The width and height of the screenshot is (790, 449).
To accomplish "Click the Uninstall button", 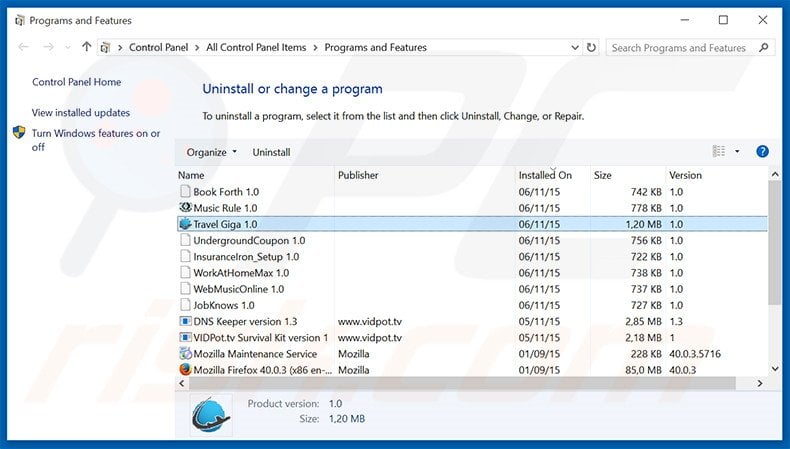I will 271,152.
